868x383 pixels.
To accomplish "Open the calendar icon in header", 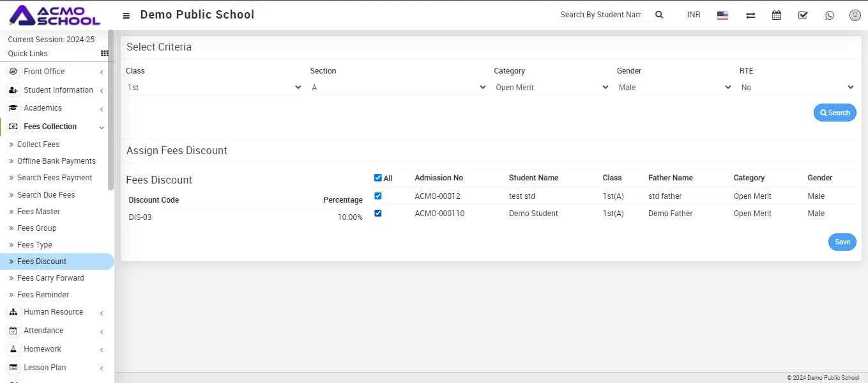I will point(777,15).
